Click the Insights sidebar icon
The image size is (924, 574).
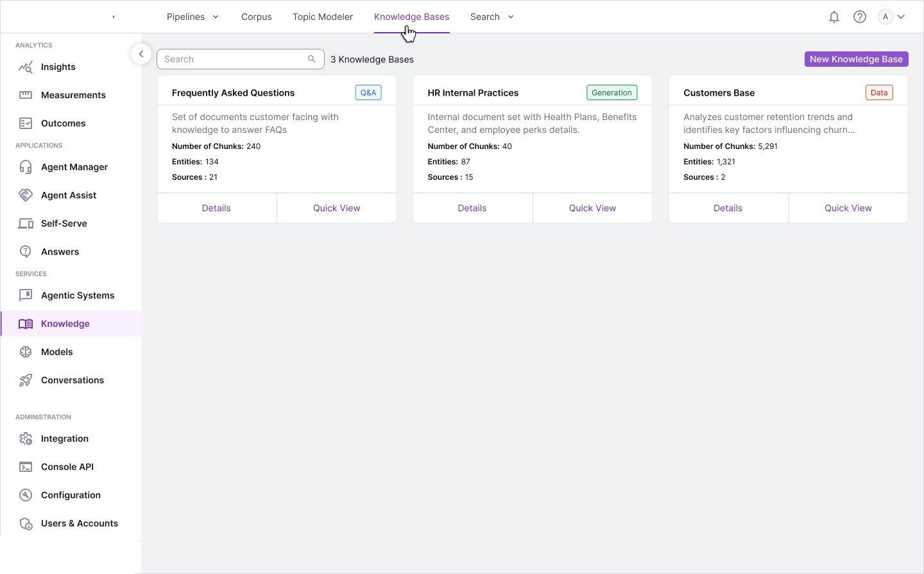click(26, 67)
